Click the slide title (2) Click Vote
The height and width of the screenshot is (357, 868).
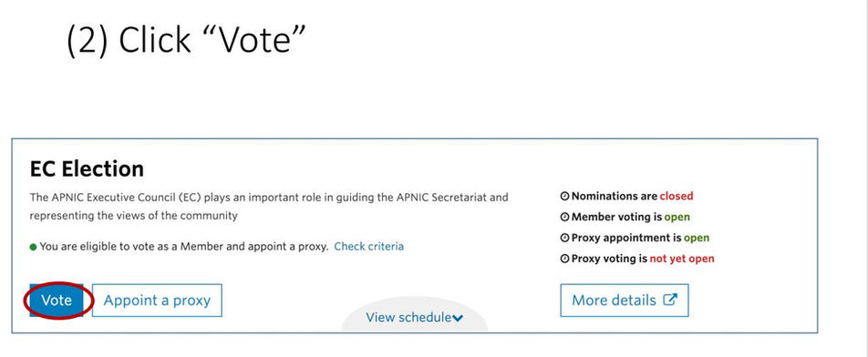(x=186, y=40)
